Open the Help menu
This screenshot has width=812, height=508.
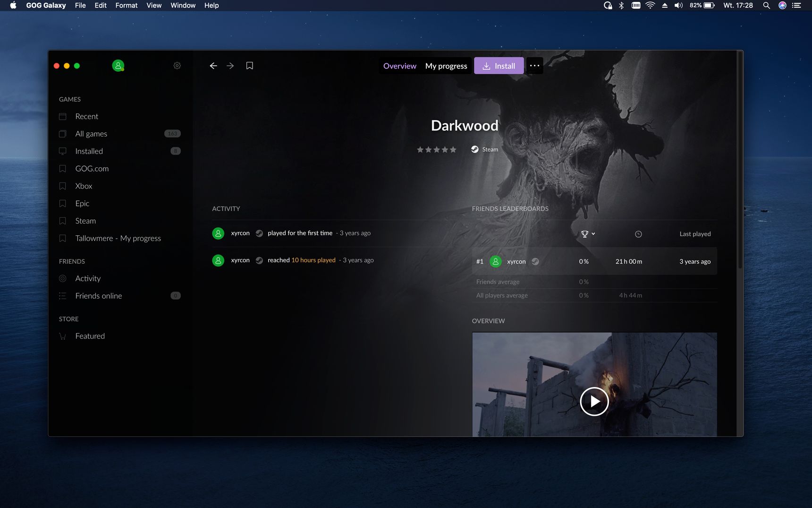pyautogui.click(x=211, y=5)
